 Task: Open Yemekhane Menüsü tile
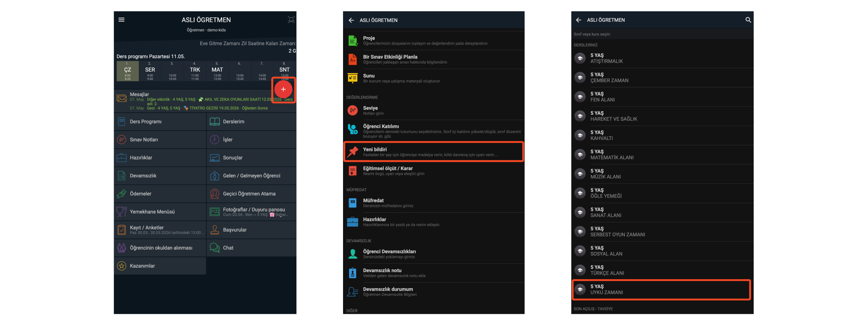tap(160, 212)
